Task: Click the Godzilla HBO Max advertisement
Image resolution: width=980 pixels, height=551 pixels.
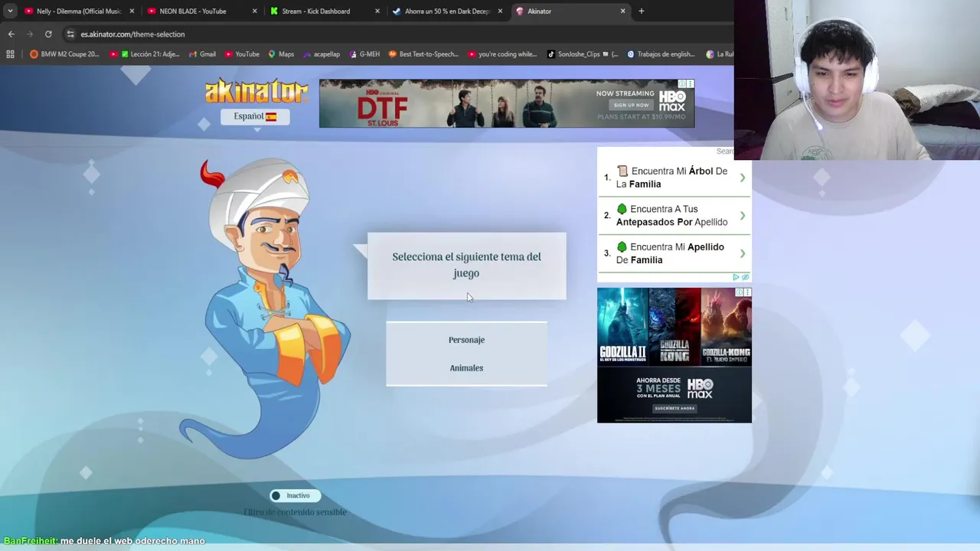Action: pos(674,355)
